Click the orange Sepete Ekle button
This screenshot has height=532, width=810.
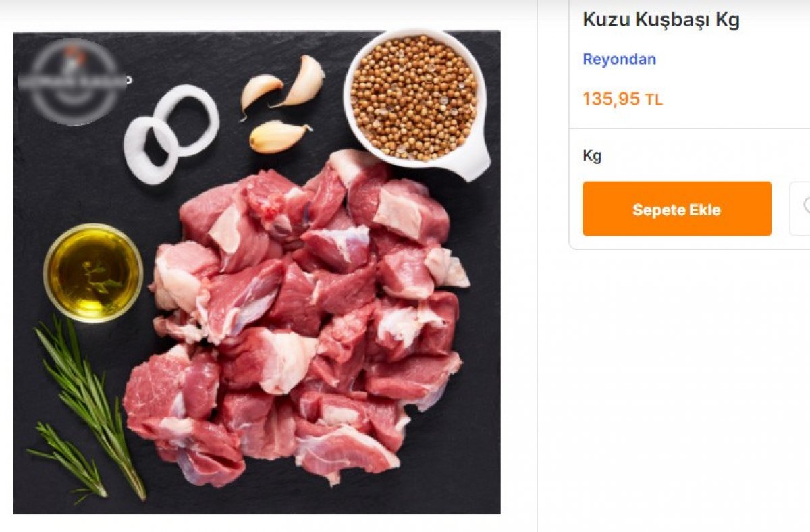pos(676,209)
